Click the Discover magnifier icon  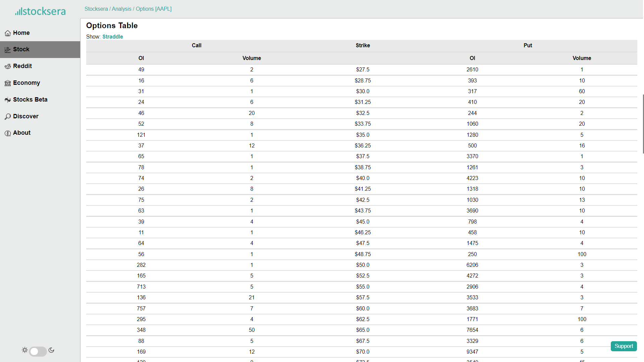point(8,117)
